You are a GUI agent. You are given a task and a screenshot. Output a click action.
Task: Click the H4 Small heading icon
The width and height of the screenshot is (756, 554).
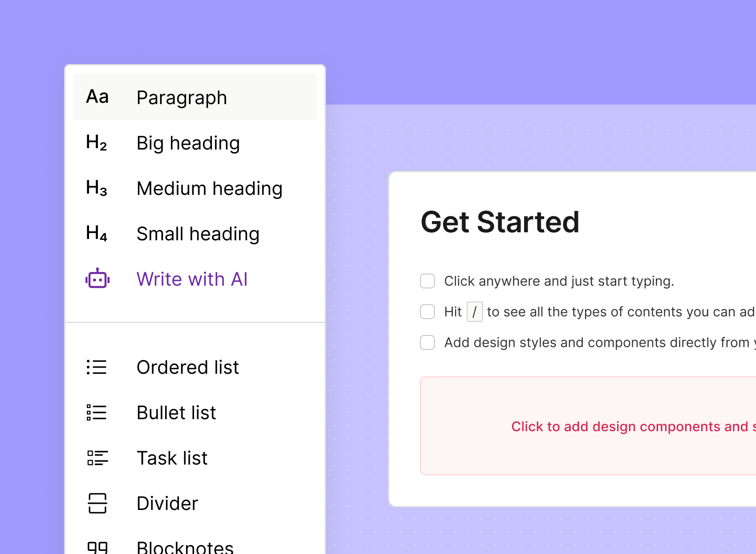pyautogui.click(x=96, y=234)
